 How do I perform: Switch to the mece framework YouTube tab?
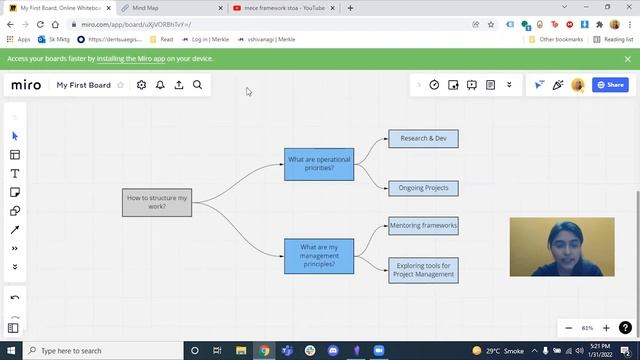[x=284, y=8]
